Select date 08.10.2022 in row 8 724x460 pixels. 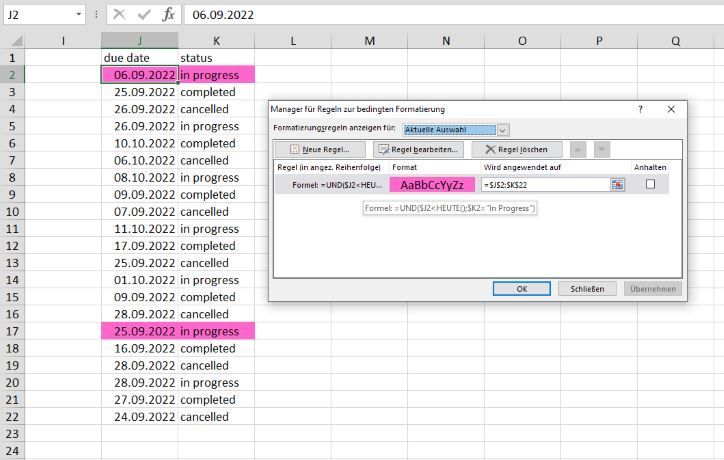(x=139, y=177)
